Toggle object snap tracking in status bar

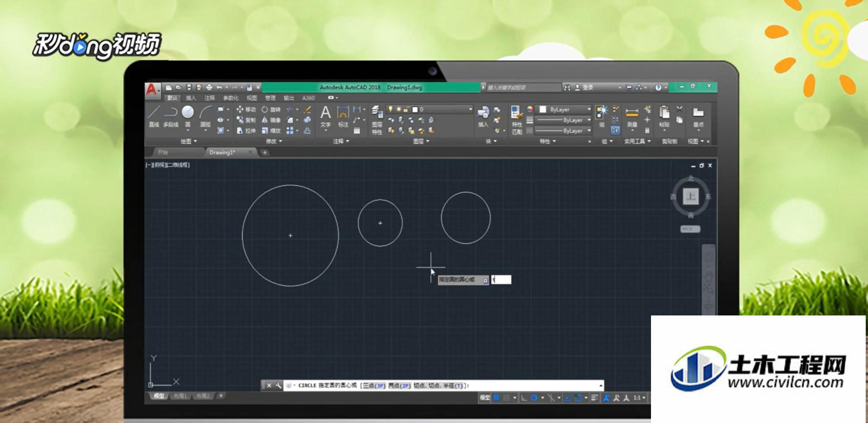click(x=567, y=398)
